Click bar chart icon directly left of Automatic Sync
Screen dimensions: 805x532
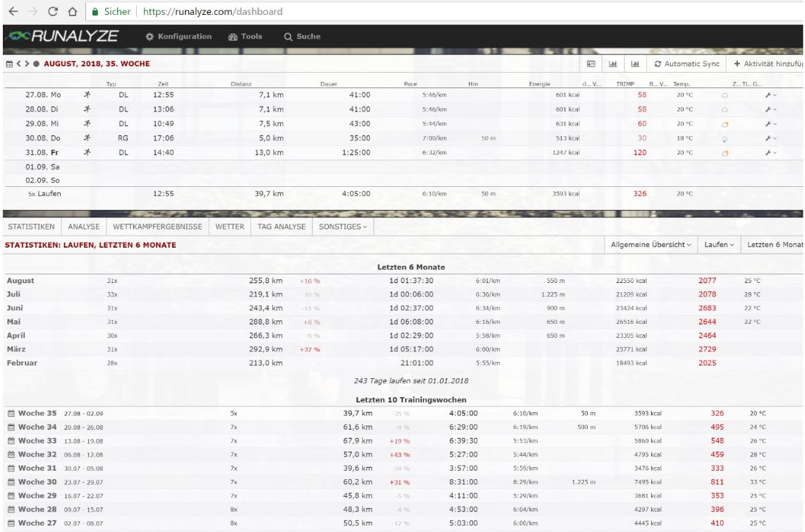635,64
